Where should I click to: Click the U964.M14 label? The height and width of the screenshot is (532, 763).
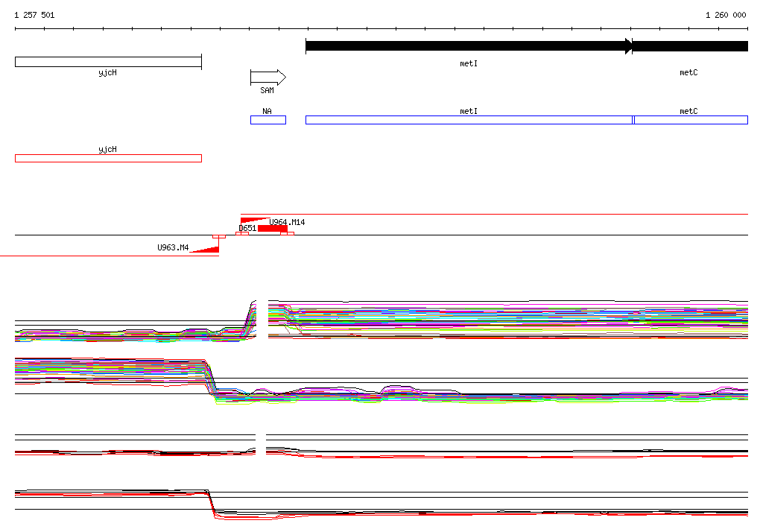287,222
